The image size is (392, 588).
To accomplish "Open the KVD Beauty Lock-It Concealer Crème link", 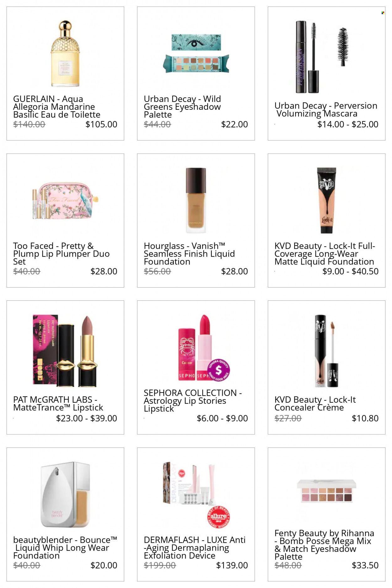I will tap(315, 404).
